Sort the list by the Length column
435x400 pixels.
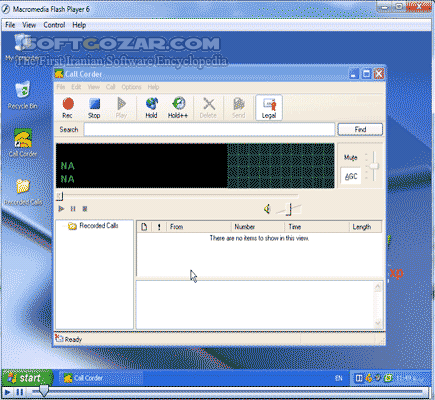(x=365, y=227)
